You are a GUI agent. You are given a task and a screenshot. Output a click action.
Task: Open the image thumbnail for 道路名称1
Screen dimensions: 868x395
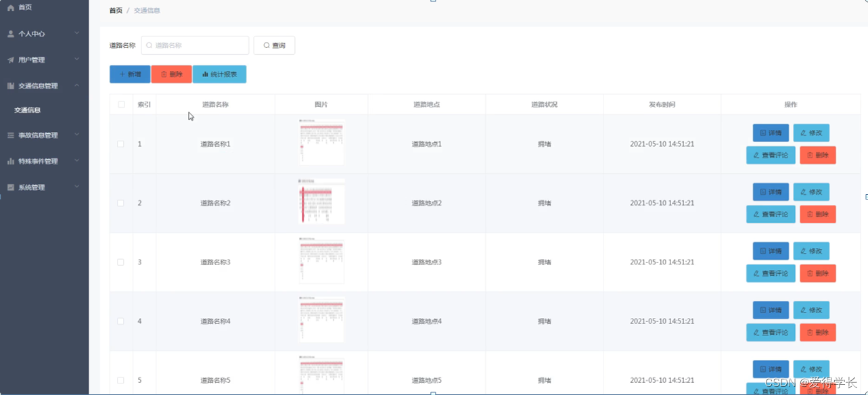coord(321,142)
